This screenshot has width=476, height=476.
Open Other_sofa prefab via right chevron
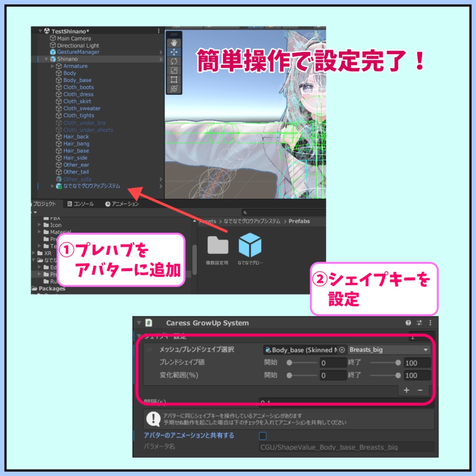click(x=160, y=179)
